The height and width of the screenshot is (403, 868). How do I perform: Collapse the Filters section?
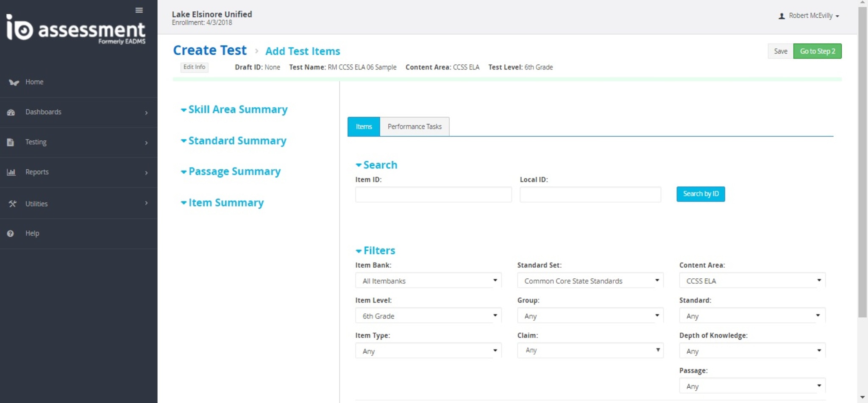[375, 251]
